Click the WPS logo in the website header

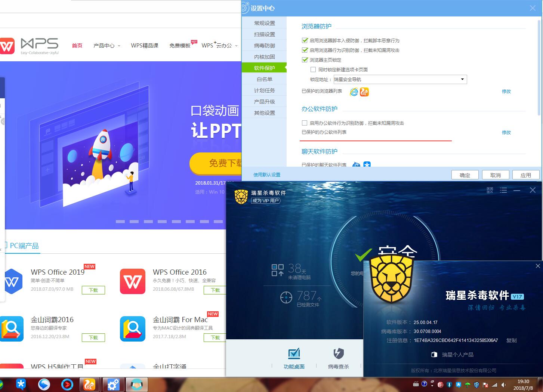click(x=29, y=46)
